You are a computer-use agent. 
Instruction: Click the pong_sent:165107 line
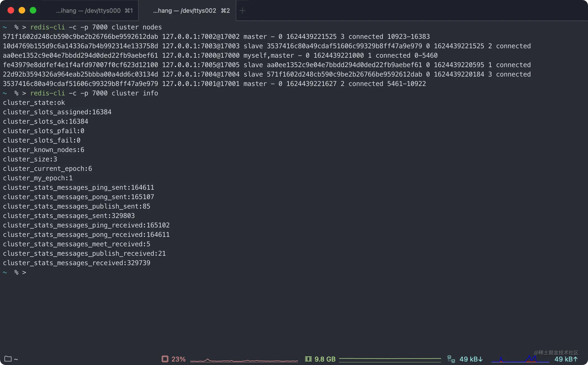(78, 197)
